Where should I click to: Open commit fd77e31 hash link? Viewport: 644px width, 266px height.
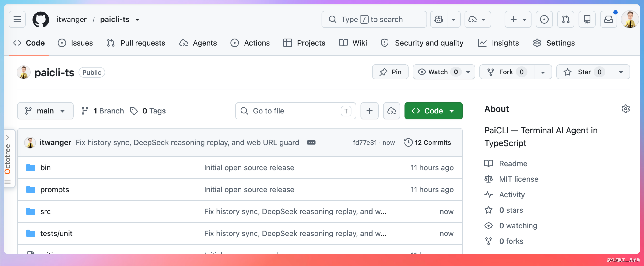(x=365, y=142)
